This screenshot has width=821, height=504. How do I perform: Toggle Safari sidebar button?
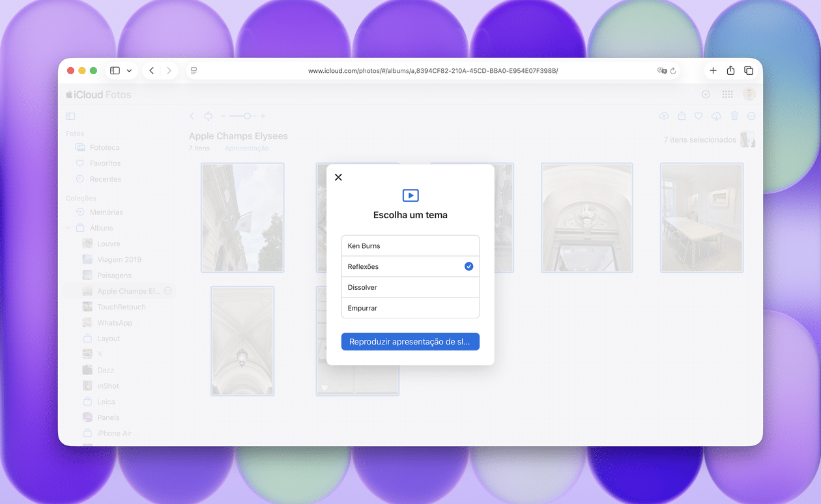click(x=115, y=70)
